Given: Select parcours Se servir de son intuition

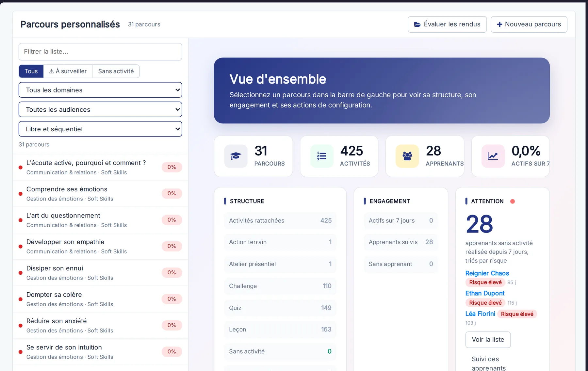Looking at the screenshot, I should (100, 352).
